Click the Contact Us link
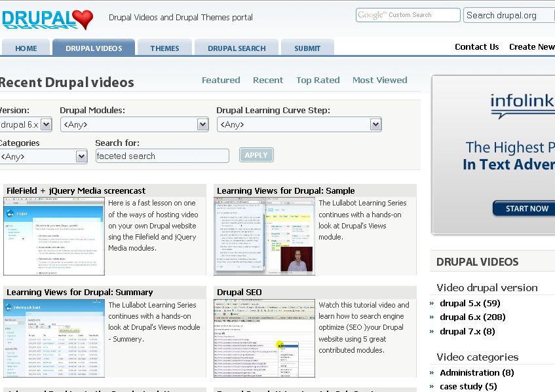Image resolution: width=555 pixels, height=392 pixels. pyautogui.click(x=477, y=46)
